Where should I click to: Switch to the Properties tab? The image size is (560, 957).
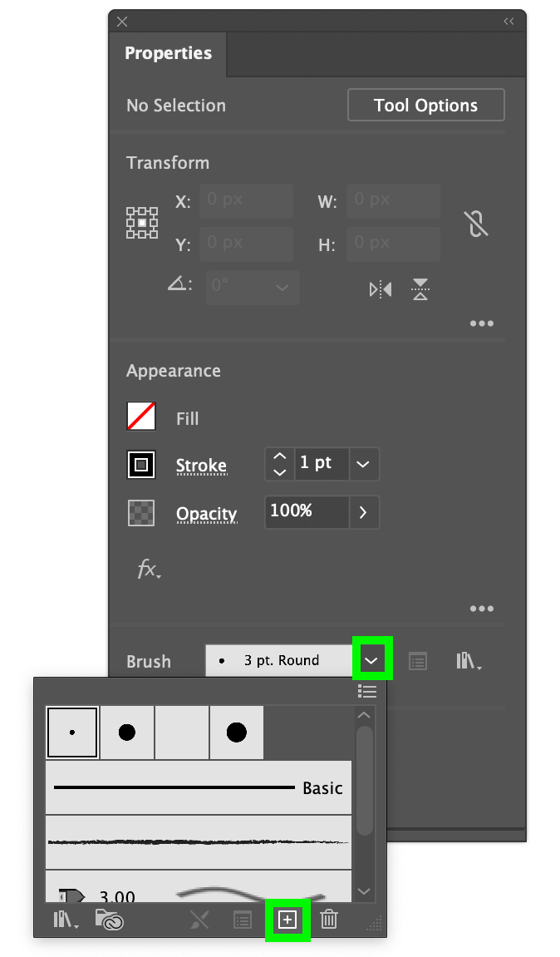(168, 53)
